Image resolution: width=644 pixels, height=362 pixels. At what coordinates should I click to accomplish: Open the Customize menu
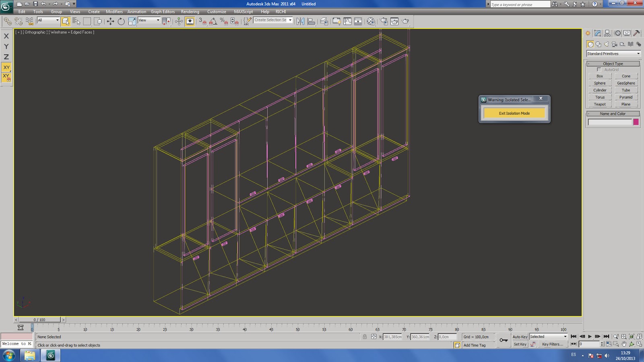click(x=217, y=12)
